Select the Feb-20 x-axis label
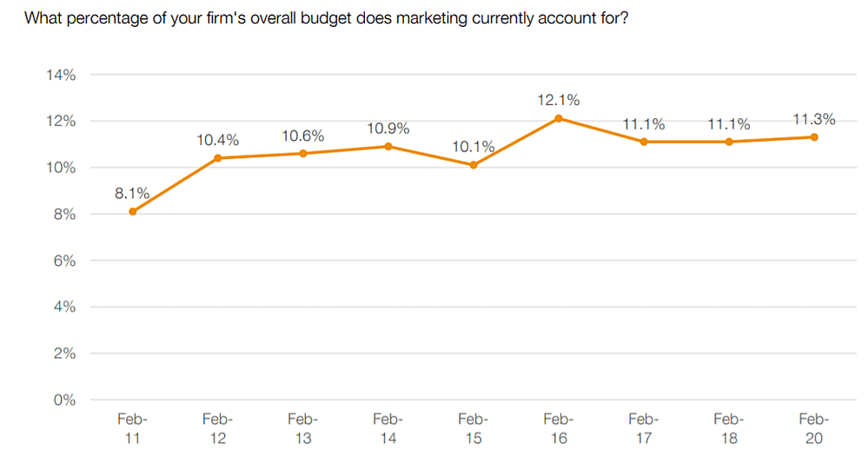The height and width of the screenshot is (463, 868). [814, 428]
